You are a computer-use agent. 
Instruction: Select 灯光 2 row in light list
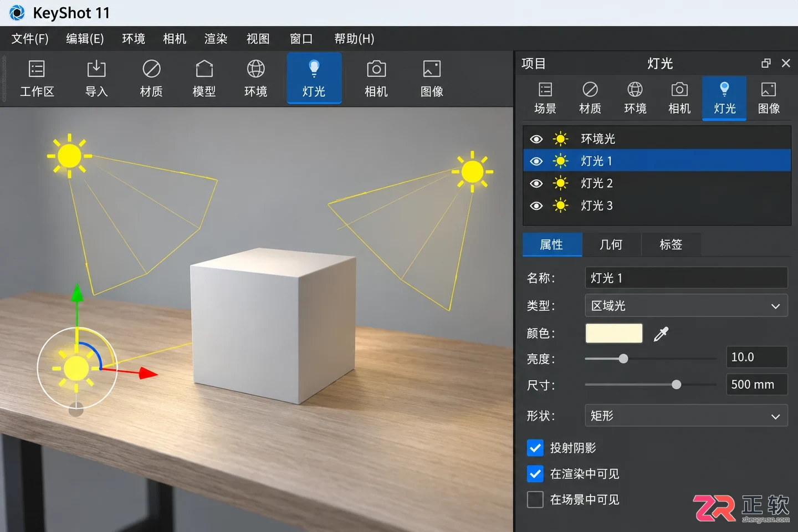click(657, 183)
